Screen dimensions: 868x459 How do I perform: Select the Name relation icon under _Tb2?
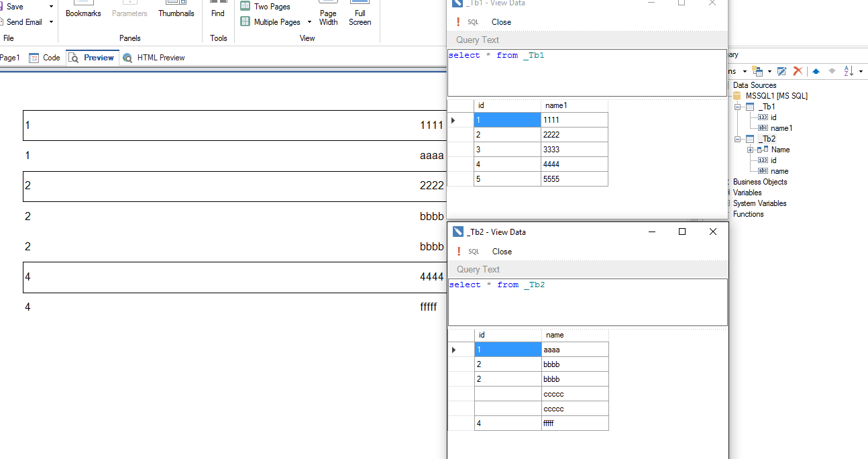[x=763, y=150]
